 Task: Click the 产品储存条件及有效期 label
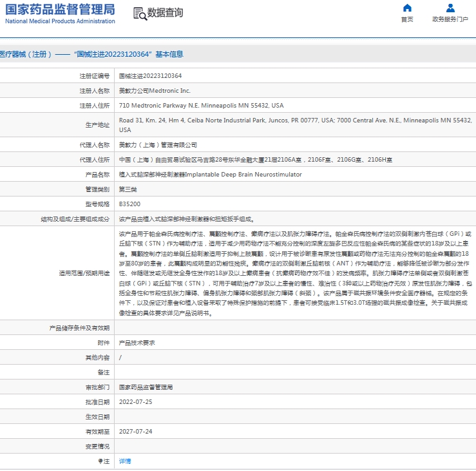(x=79, y=328)
